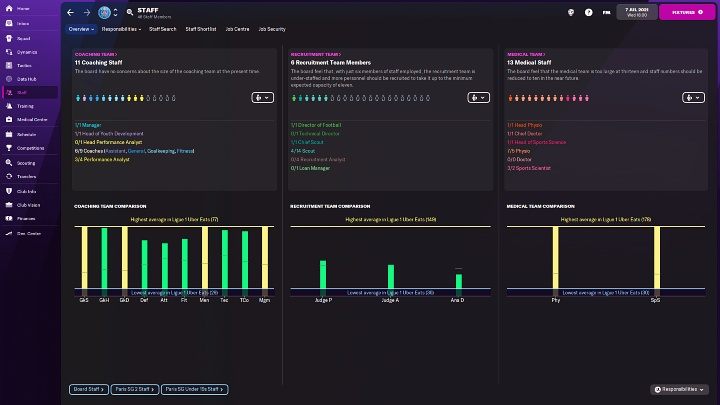Expand the Responsibilities dropdown in top tabs
This screenshot has width=720, height=405.
(x=121, y=29)
